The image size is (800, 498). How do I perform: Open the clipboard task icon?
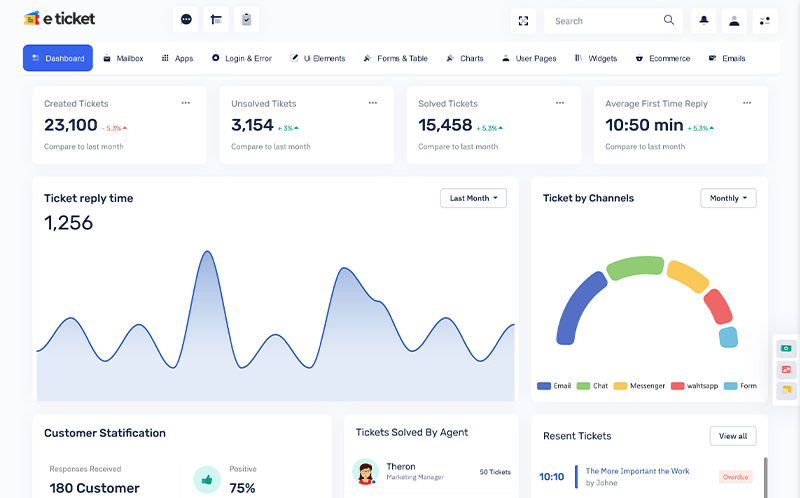click(246, 20)
